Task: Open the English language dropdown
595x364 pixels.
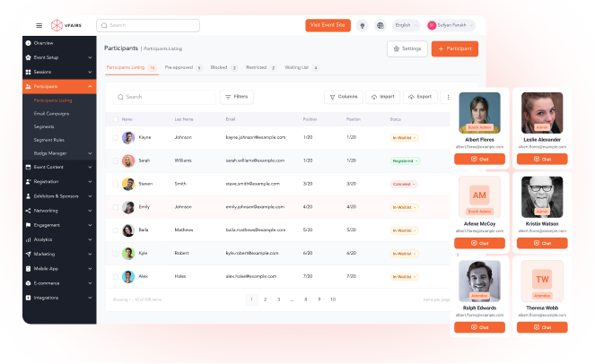Action: 406,26
